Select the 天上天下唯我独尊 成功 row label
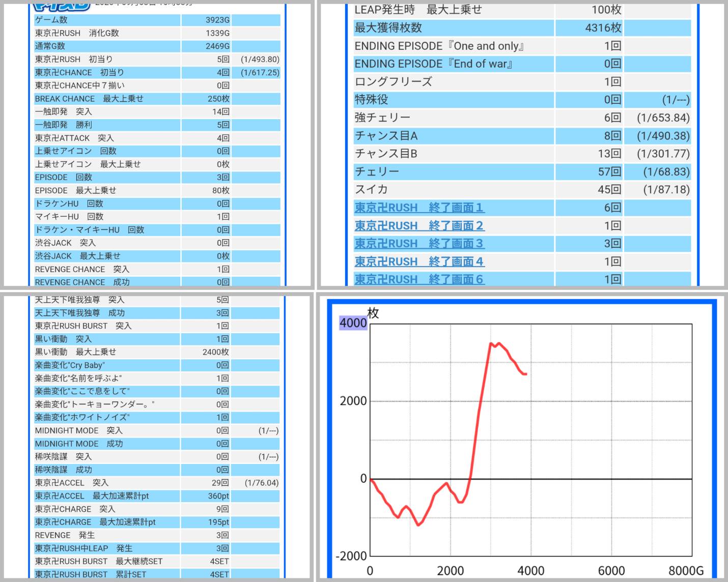728x582 pixels. point(80,313)
